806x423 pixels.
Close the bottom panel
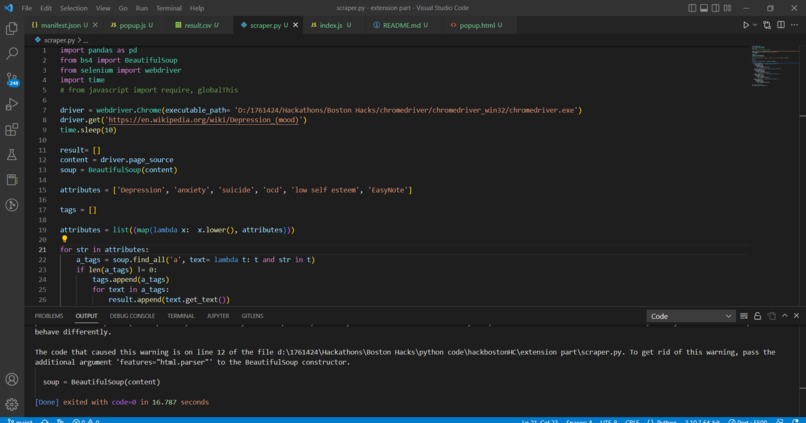pyautogui.click(x=796, y=316)
